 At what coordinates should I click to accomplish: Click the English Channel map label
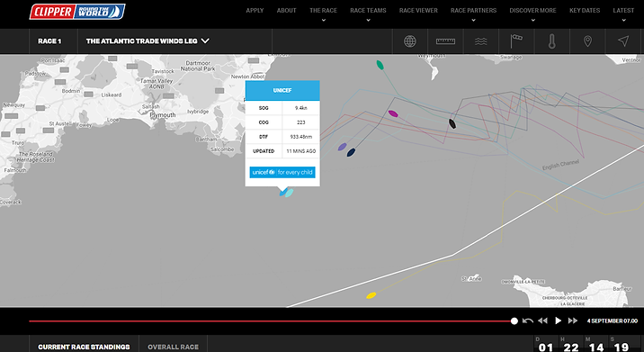point(560,165)
